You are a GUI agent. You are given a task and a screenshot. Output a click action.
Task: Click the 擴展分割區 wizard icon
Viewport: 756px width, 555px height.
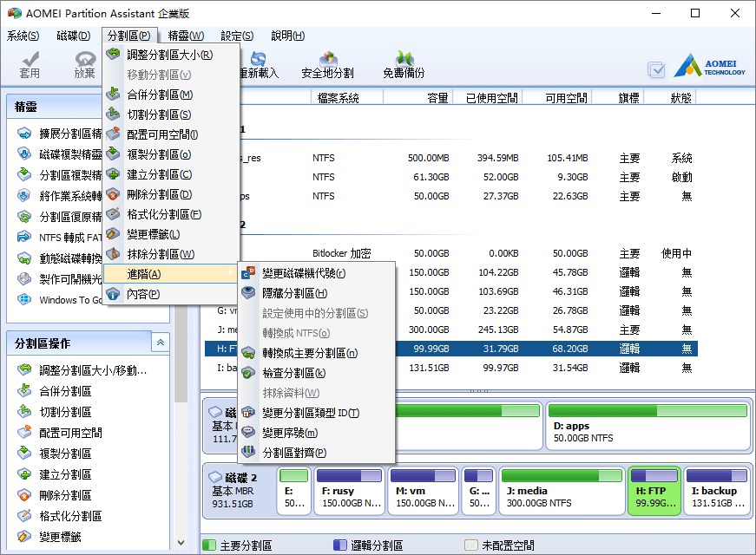coord(24,133)
